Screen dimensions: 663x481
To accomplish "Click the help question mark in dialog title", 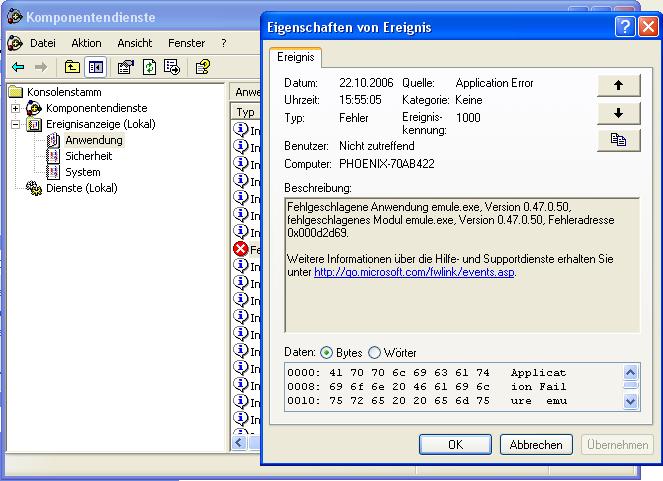I will point(625,27).
